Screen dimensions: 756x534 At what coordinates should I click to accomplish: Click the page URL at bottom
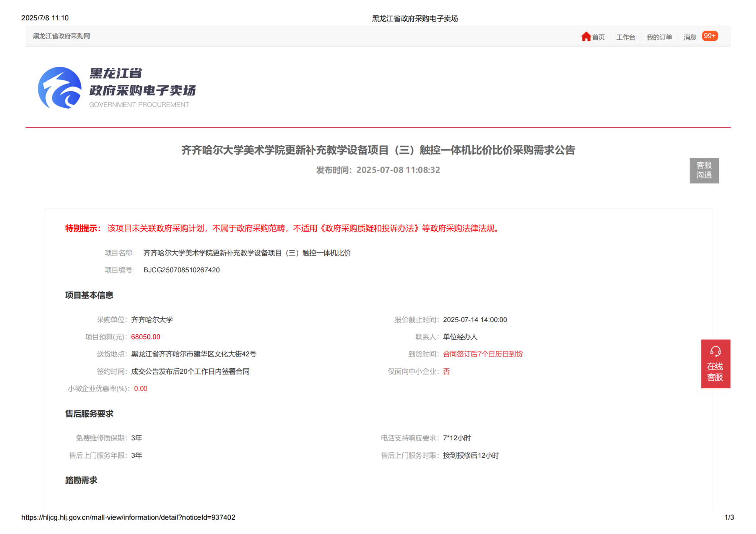point(128,517)
